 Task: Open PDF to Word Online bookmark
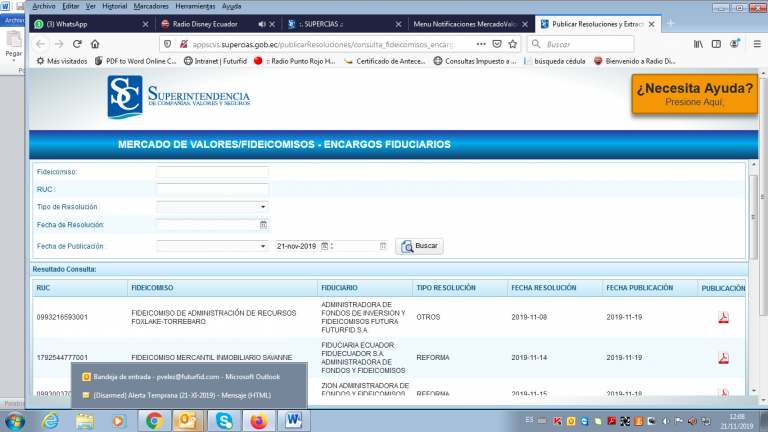[x=136, y=61]
